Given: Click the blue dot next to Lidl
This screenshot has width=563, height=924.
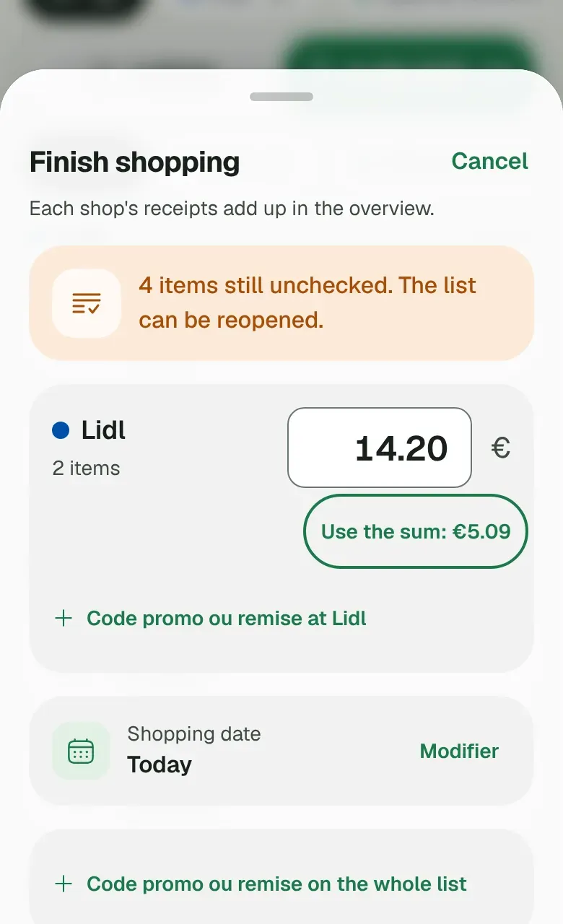Looking at the screenshot, I should pyautogui.click(x=61, y=431).
